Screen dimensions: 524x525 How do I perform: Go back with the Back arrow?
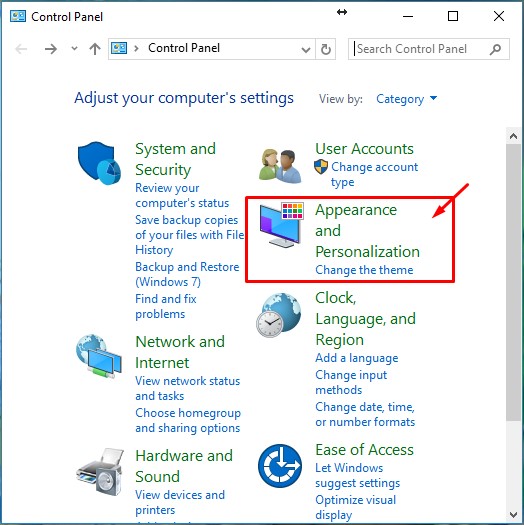[x=21, y=49]
